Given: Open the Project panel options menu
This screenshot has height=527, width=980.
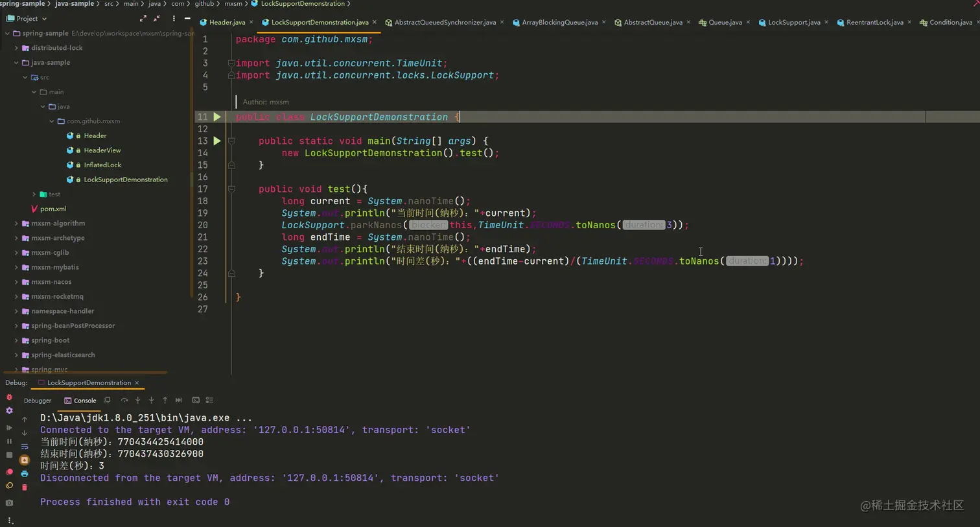Looking at the screenshot, I should [x=174, y=19].
